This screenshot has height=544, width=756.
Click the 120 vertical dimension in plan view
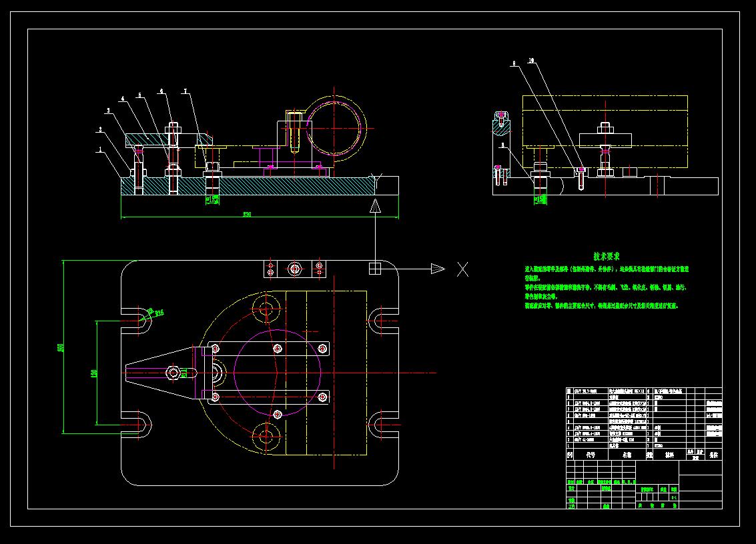[94, 373]
